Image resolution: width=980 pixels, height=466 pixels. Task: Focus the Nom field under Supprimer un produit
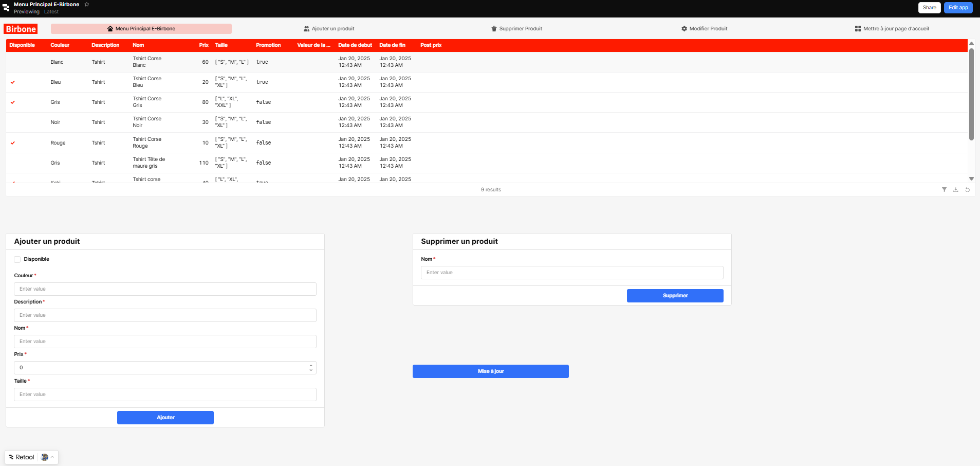coord(571,273)
